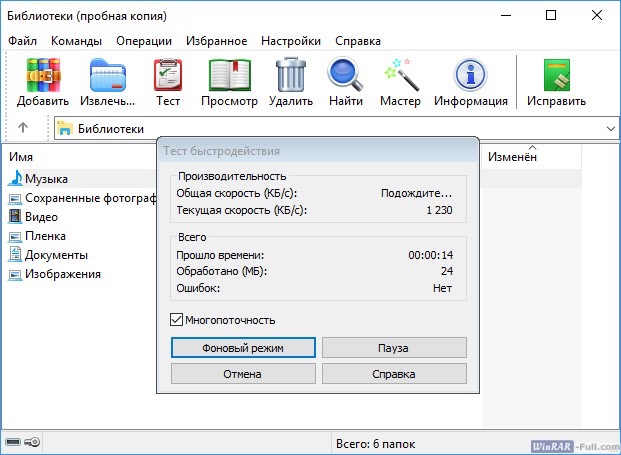Click the errors value Нет

click(x=442, y=288)
